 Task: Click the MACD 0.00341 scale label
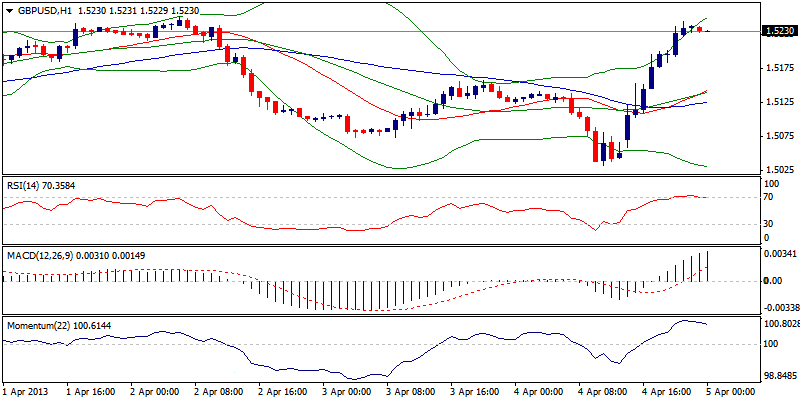point(779,255)
